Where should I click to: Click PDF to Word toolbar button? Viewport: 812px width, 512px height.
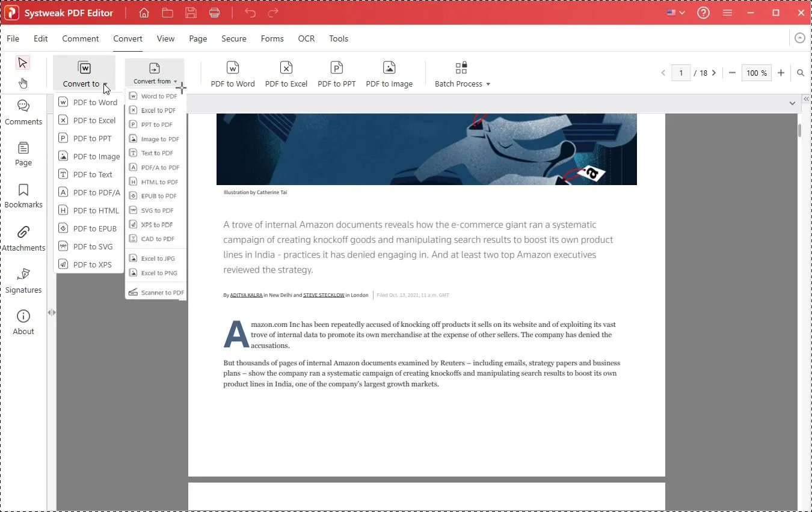tap(233, 74)
